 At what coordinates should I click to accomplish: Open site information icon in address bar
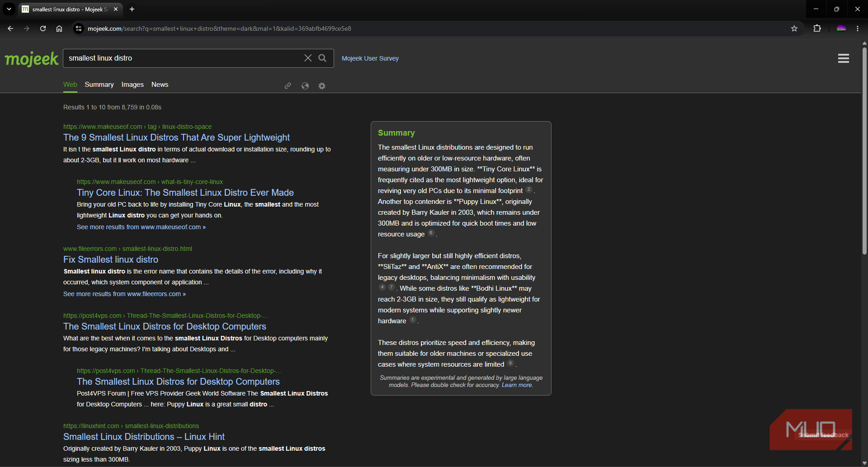point(79,28)
